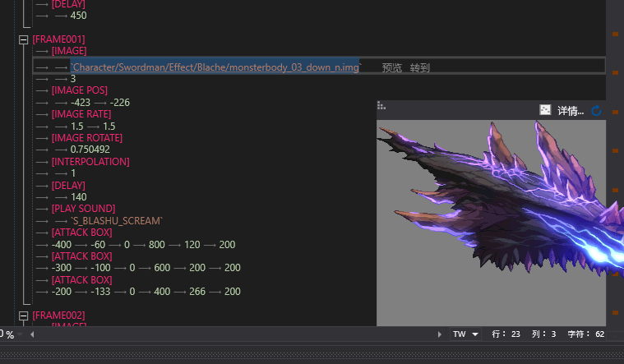Click the left scroll arrow of horizontal scrollbar
Image resolution: width=624 pixels, height=364 pixels.
32,335
